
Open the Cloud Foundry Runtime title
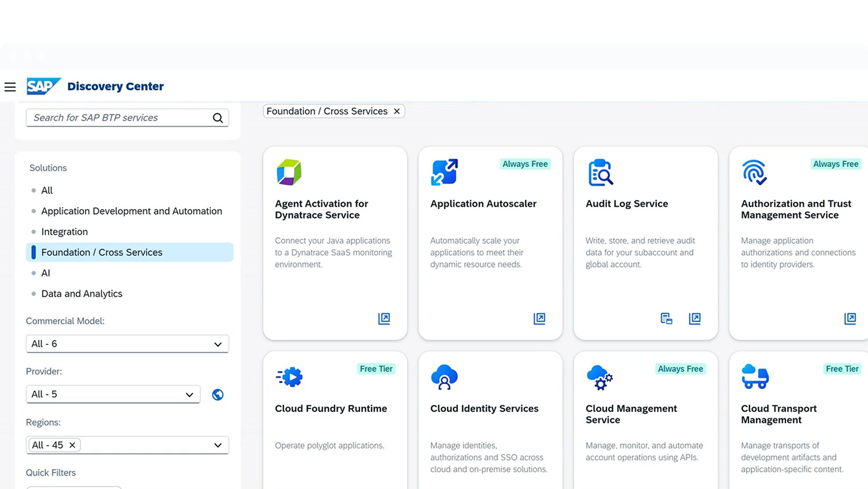[331, 409]
